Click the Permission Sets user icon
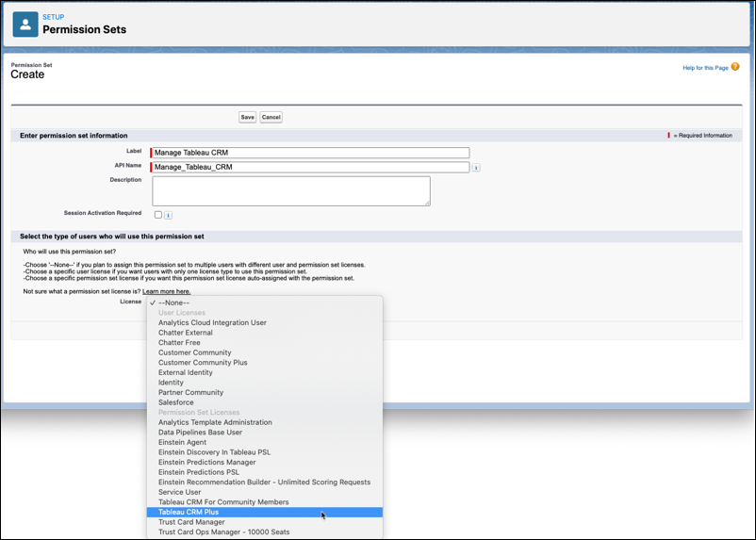756x540 pixels. (x=25, y=25)
